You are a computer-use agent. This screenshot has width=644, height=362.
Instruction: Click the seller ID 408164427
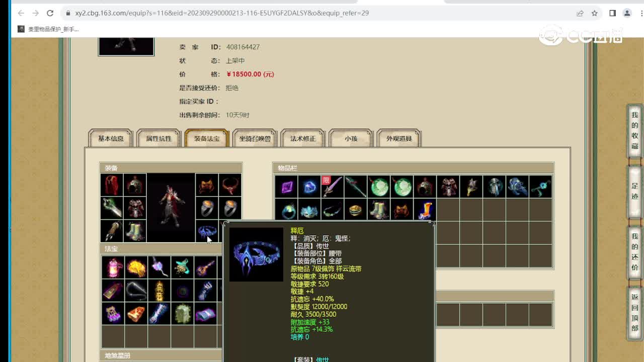243,47
